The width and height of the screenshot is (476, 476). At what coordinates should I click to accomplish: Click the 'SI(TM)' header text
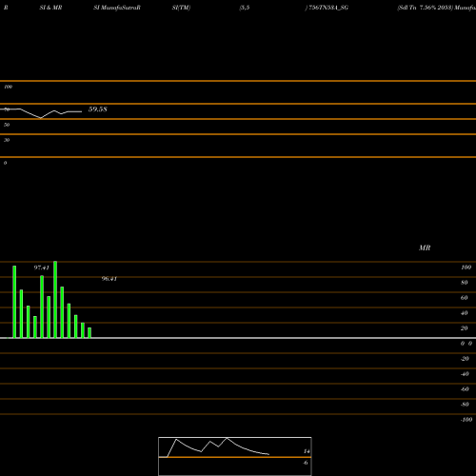181,8
